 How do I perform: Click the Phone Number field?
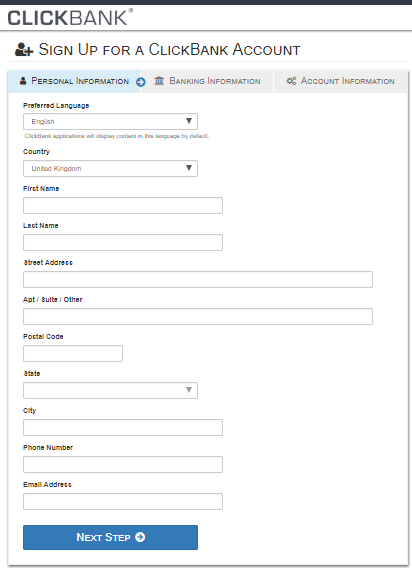123,464
